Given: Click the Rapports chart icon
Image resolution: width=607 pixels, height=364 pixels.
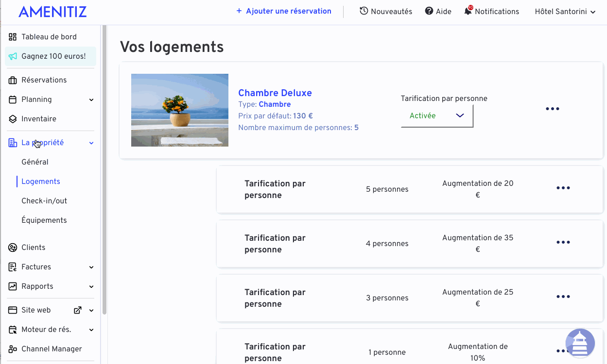Looking at the screenshot, I should coord(13,286).
